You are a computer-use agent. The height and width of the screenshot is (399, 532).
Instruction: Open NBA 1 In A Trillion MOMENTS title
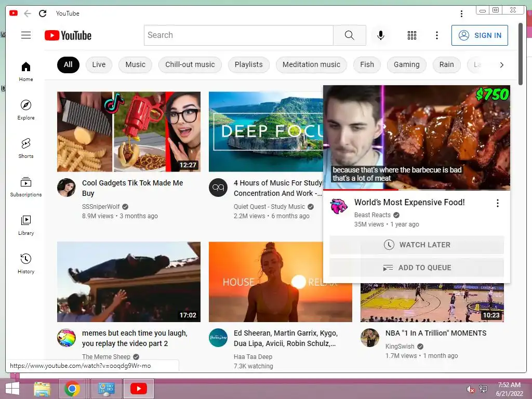tap(436, 333)
